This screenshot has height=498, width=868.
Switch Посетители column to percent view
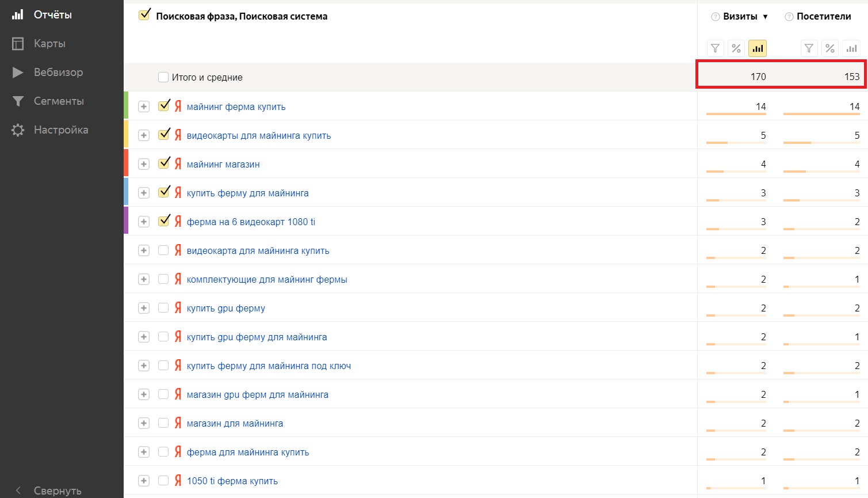tap(830, 48)
